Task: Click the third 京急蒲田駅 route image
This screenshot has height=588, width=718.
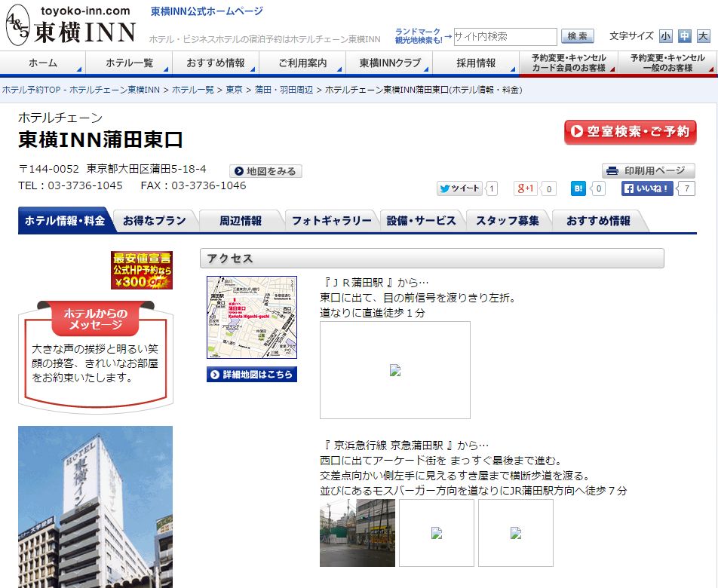Action: tap(516, 533)
